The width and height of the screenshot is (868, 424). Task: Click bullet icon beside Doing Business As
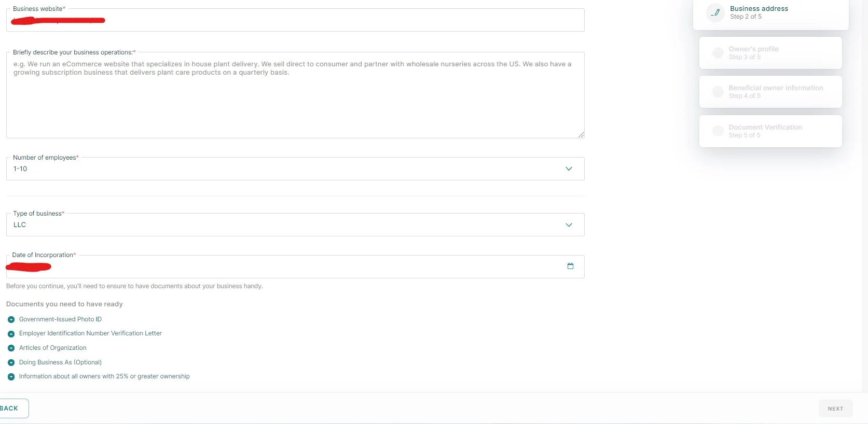[x=11, y=363]
